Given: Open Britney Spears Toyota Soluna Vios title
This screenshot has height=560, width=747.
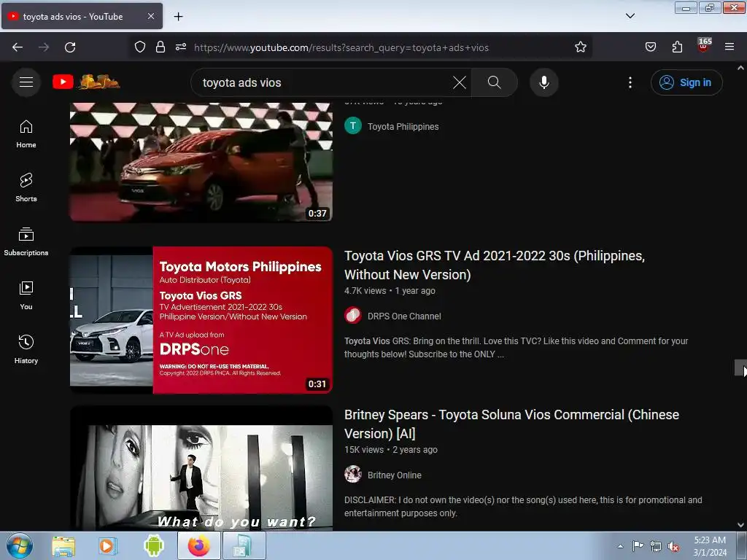Looking at the screenshot, I should click(x=511, y=424).
